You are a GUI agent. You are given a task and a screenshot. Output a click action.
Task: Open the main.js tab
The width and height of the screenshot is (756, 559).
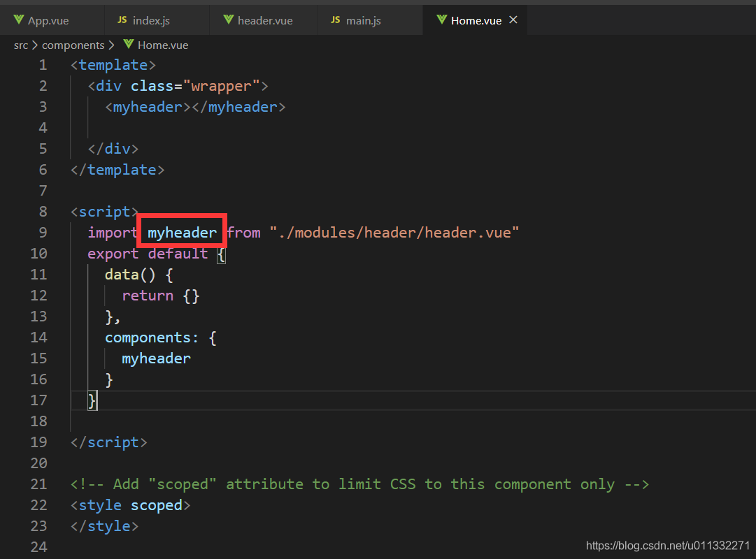pos(370,20)
